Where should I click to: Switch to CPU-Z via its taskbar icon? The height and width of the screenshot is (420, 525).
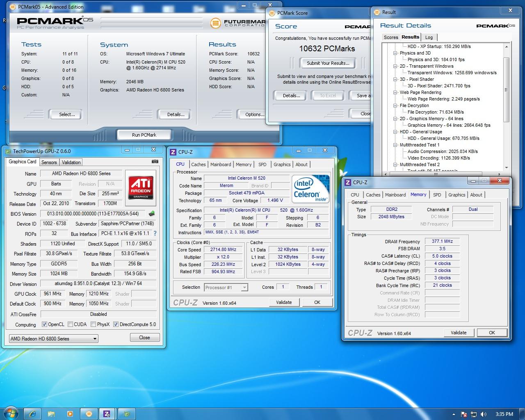point(107,414)
